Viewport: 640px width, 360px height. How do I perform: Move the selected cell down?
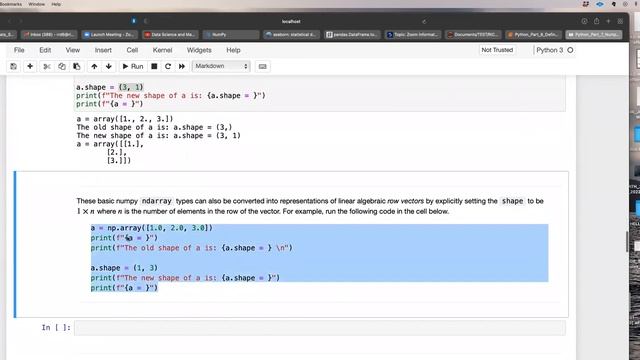point(109,66)
